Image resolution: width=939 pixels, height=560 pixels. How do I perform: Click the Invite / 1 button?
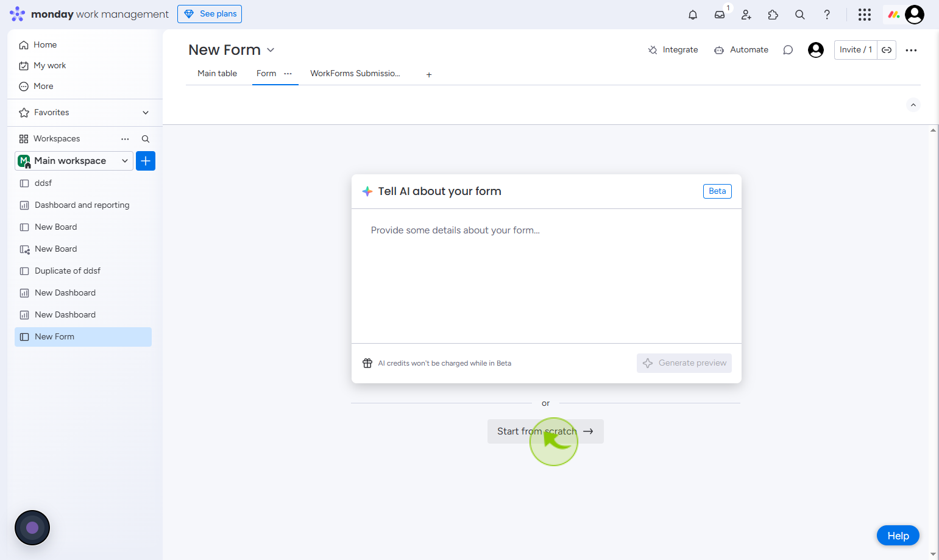point(856,50)
